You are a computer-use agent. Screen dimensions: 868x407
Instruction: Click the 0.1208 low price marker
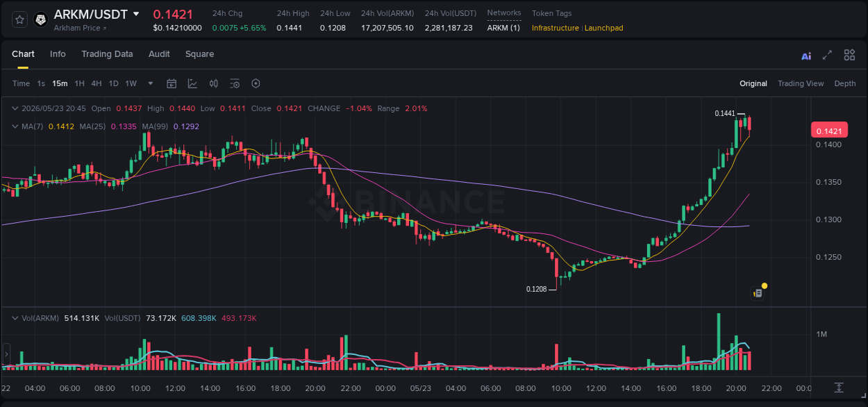(537, 289)
